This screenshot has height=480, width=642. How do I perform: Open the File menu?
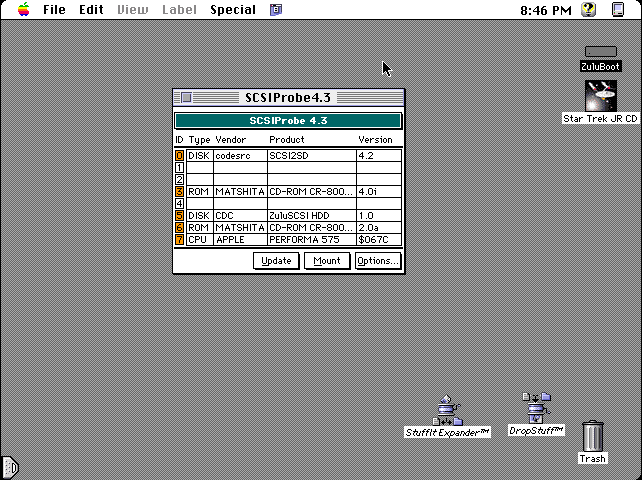coord(54,9)
